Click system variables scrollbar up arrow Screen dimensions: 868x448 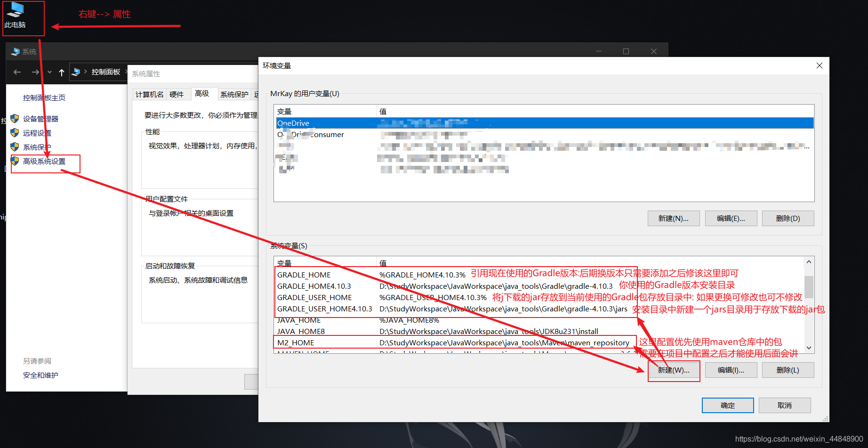(809, 262)
